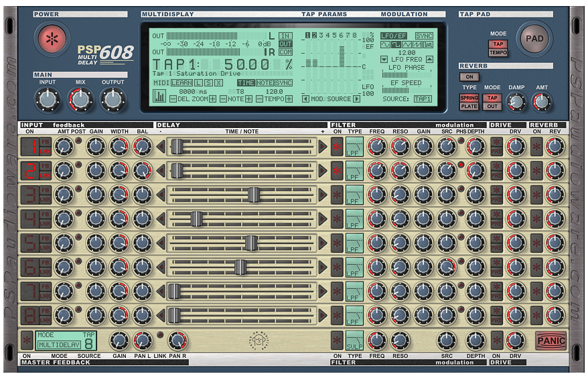Click the tap 3 number indicator
Viewport: 588px width, 376px height.
31,194
